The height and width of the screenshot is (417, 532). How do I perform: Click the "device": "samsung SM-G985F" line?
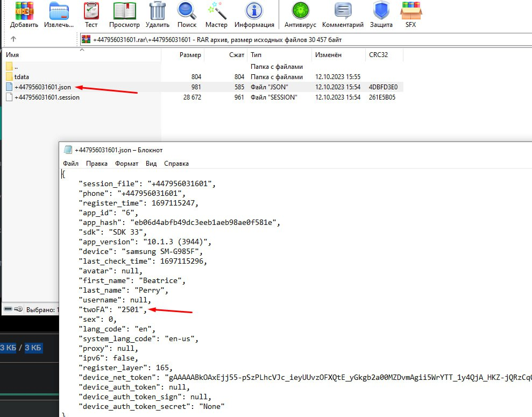[140, 251]
